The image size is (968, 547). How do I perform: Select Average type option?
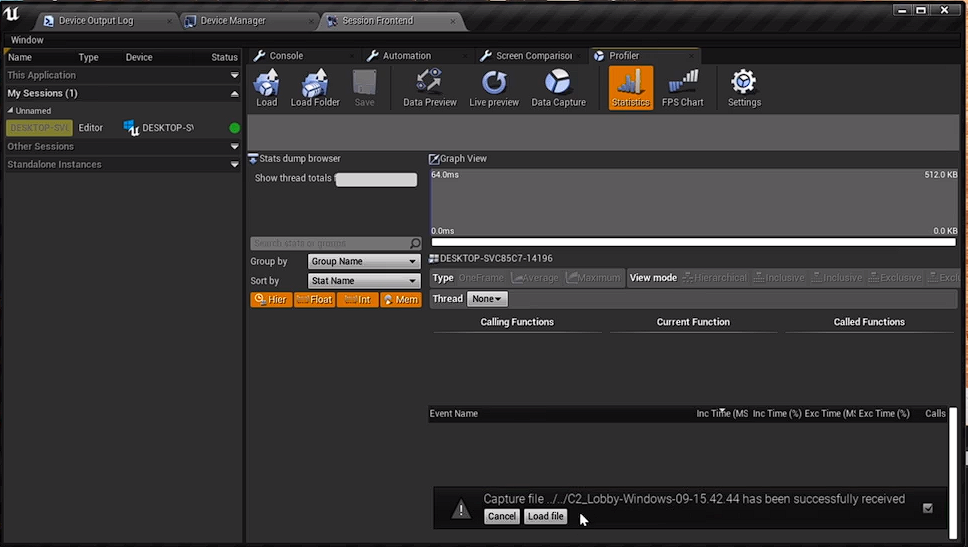(x=535, y=278)
